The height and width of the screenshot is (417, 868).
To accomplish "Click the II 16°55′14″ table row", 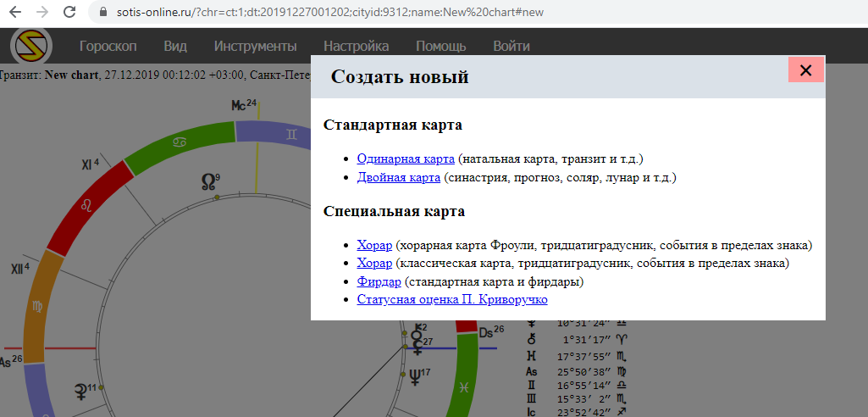I will tap(578, 385).
